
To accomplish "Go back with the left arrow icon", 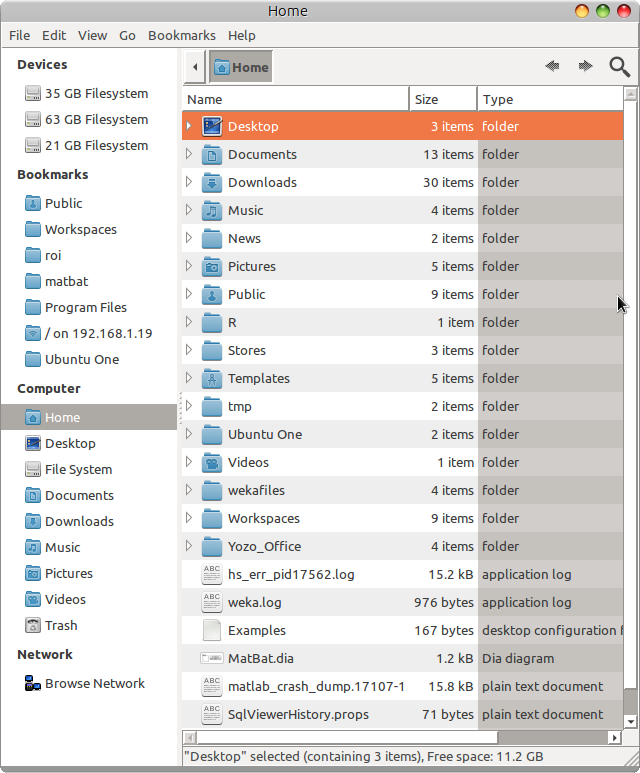I will pos(552,66).
